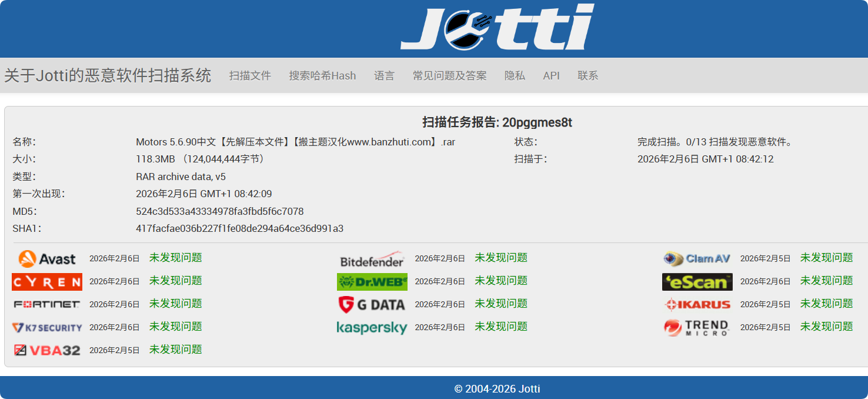Click the ClamAV signature date 2026年2月5日
This screenshot has height=399, width=868.
click(x=766, y=258)
